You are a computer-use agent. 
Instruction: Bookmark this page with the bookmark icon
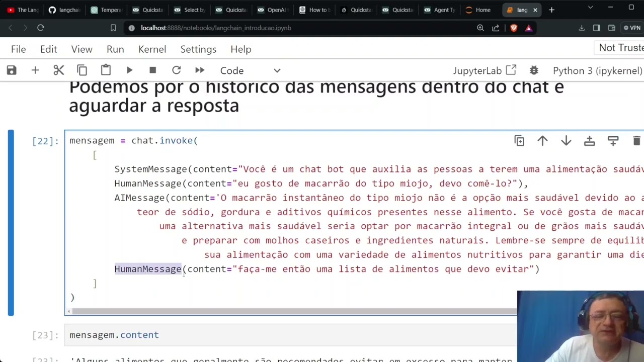pyautogui.click(x=113, y=28)
